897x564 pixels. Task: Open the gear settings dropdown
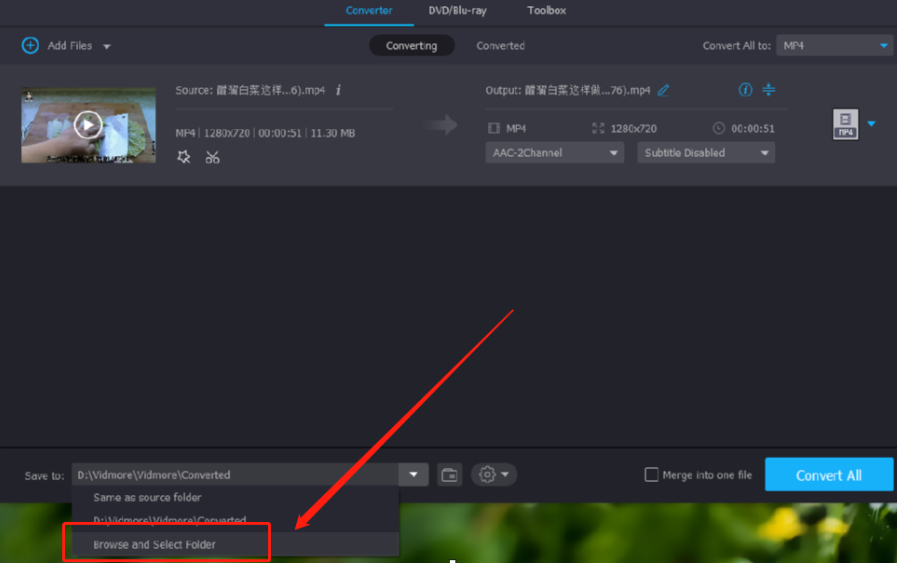494,475
